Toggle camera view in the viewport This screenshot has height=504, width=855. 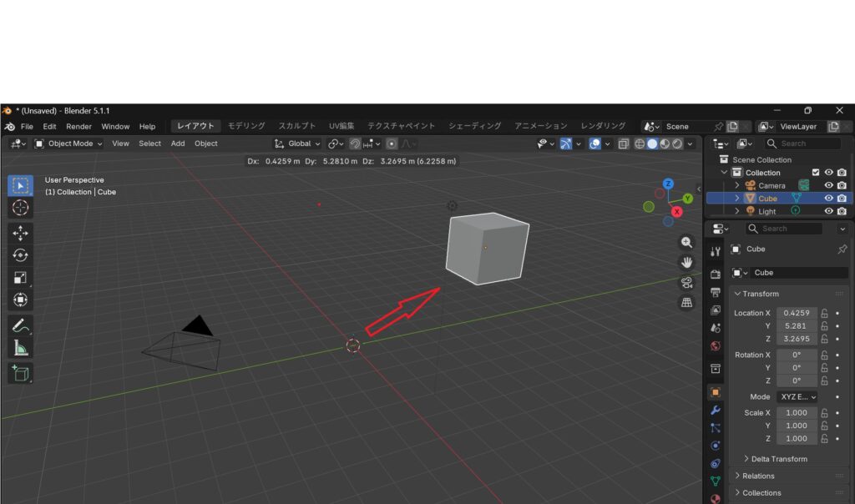687,283
